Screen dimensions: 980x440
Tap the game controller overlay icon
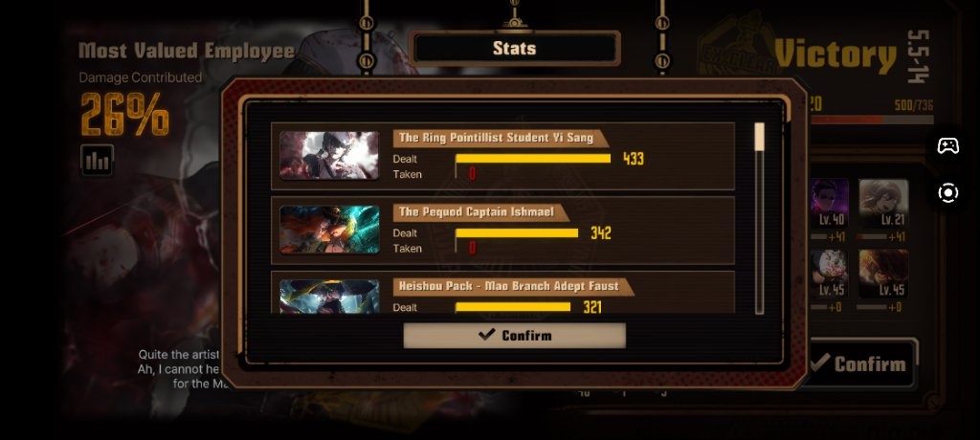tap(948, 145)
